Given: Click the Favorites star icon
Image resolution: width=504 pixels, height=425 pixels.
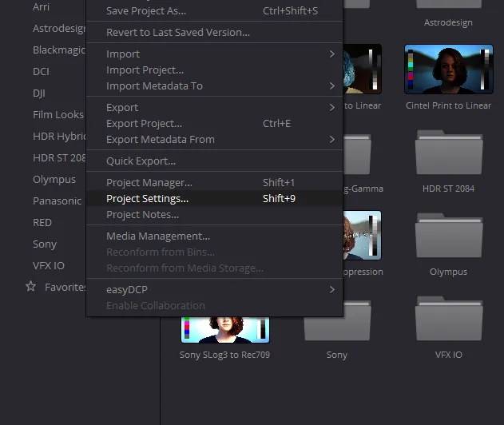Looking at the screenshot, I should 31,287.
